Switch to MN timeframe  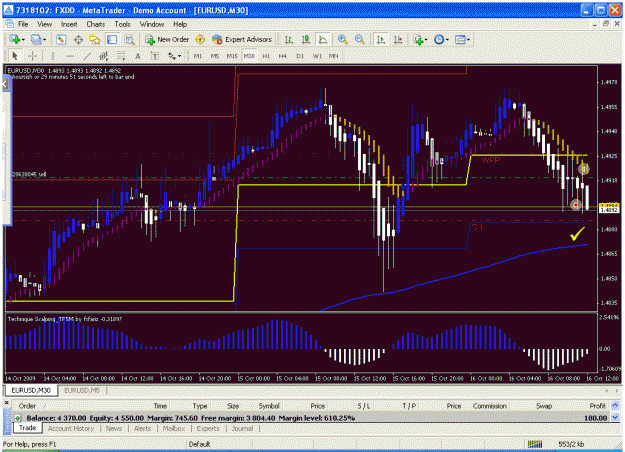click(334, 56)
